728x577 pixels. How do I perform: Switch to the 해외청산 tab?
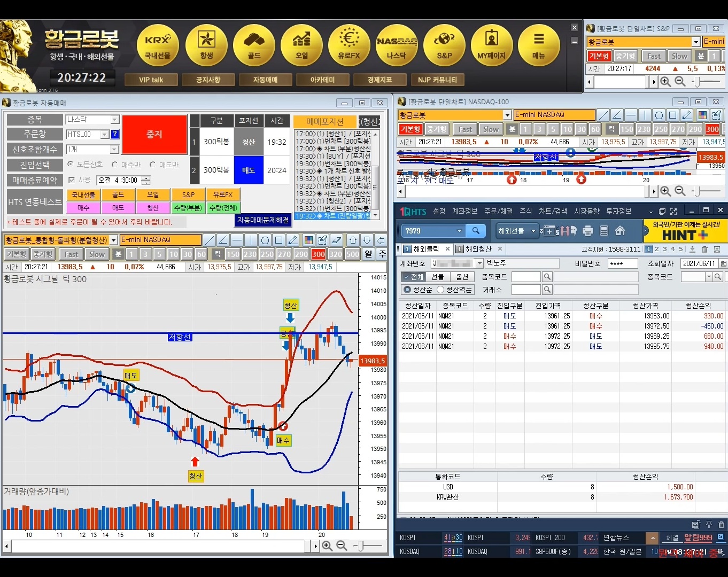click(x=478, y=249)
